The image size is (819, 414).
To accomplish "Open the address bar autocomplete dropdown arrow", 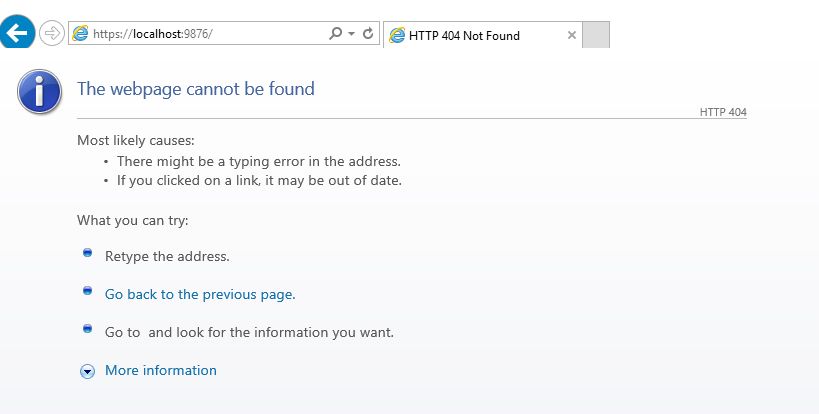I will (x=352, y=34).
